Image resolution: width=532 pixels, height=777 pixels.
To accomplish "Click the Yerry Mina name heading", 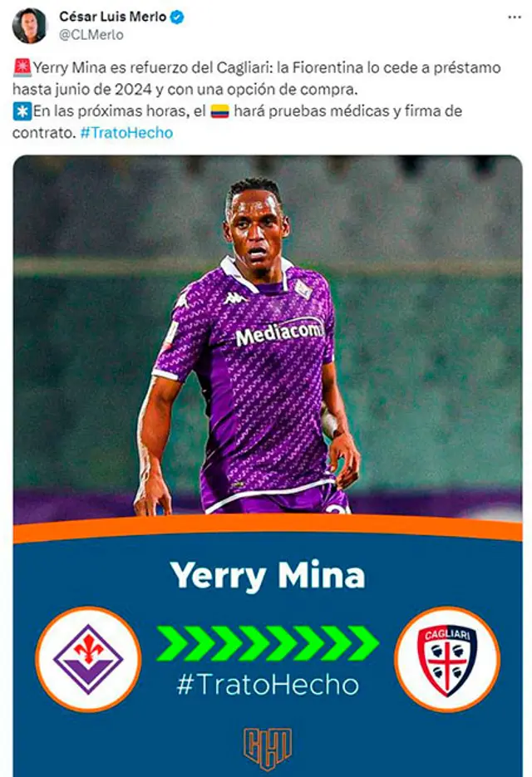I will point(268,575).
